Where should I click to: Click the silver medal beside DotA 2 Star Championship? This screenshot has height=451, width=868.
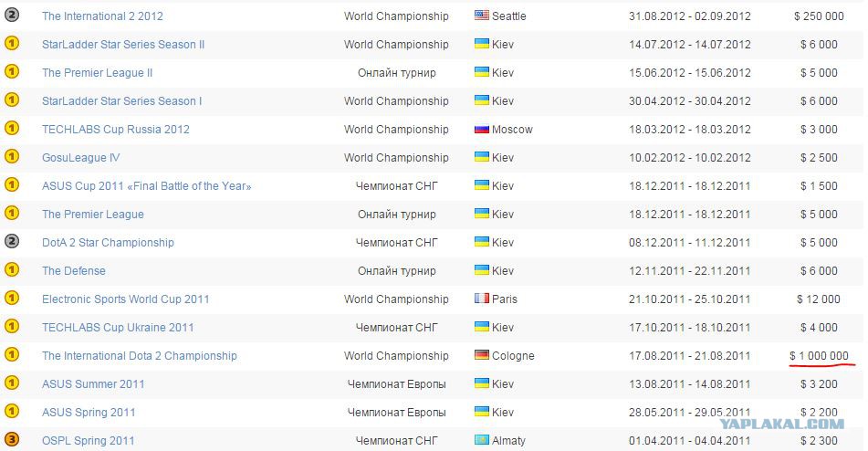coord(12,242)
